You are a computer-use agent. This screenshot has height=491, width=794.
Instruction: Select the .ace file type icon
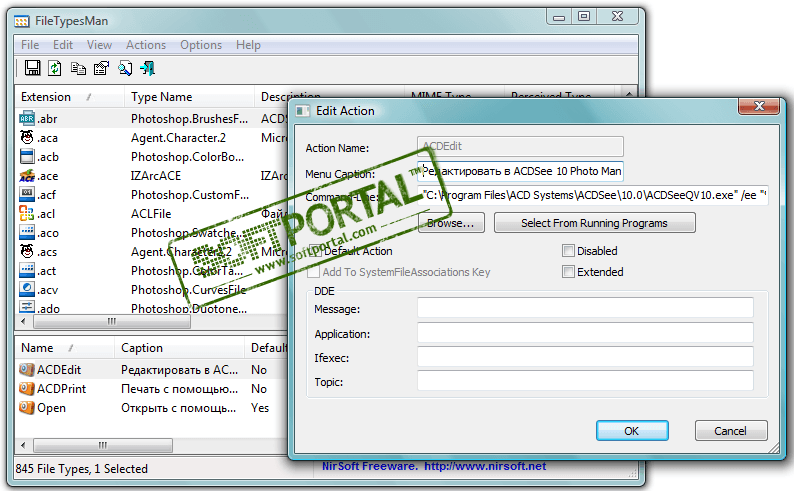[27, 176]
